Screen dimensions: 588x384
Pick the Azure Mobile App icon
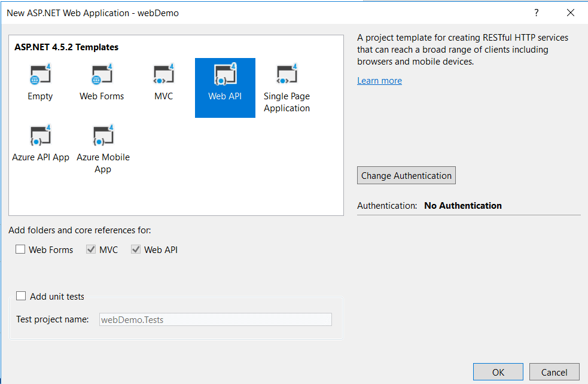click(x=103, y=135)
